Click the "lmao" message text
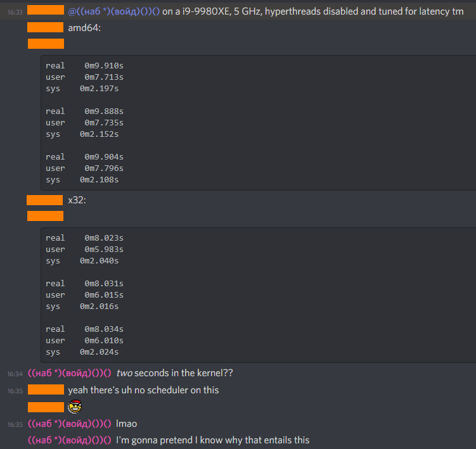The height and width of the screenshot is (449, 476). pyautogui.click(x=127, y=424)
